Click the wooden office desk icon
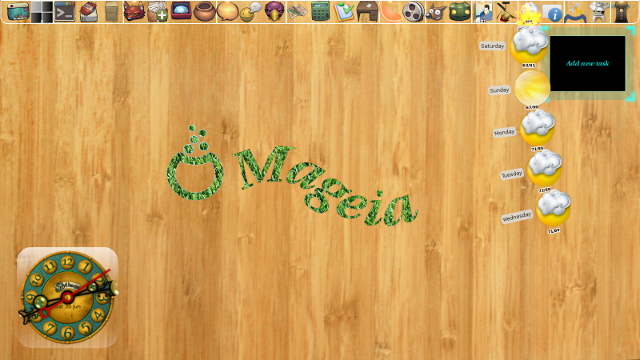640x360 pixels. pos(367,11)
